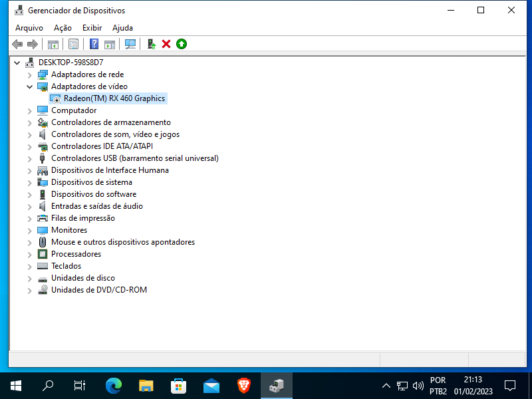Click the Adaptadores de rede icon
Viewport: 532px width, 399px height.
pos(43,74)
